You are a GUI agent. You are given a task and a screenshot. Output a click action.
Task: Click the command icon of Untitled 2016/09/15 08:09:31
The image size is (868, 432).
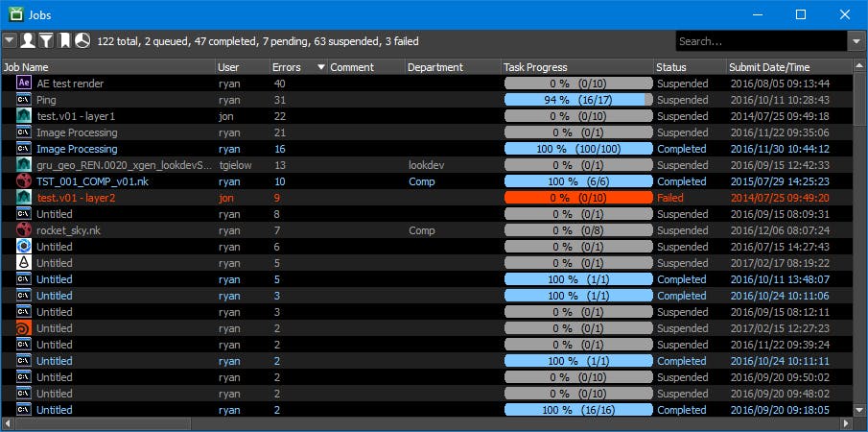[24, 214]
